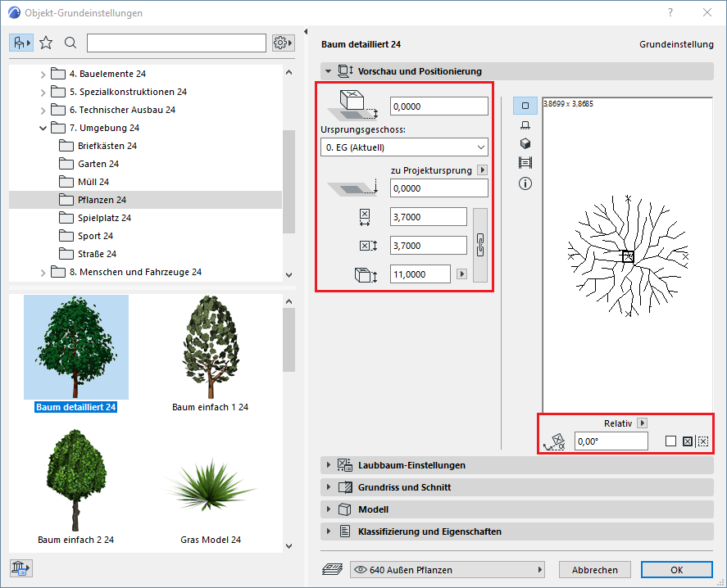Open the favorites star view

46,43
